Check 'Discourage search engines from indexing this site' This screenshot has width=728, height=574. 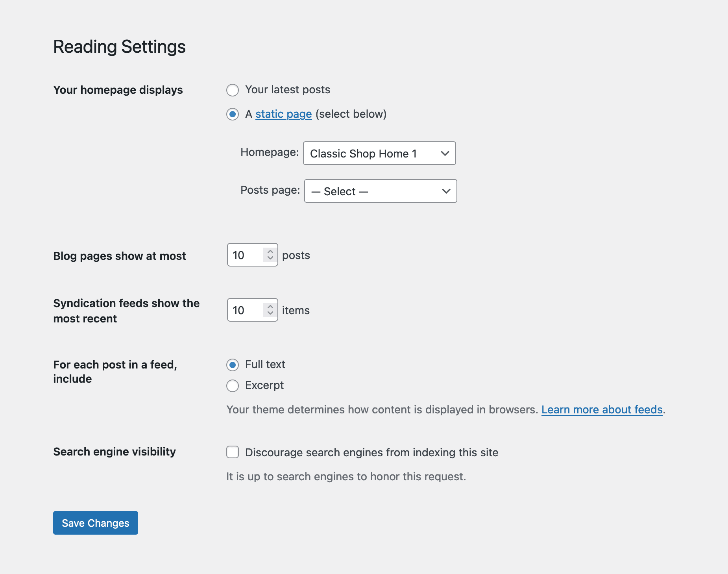pos(233,452)
